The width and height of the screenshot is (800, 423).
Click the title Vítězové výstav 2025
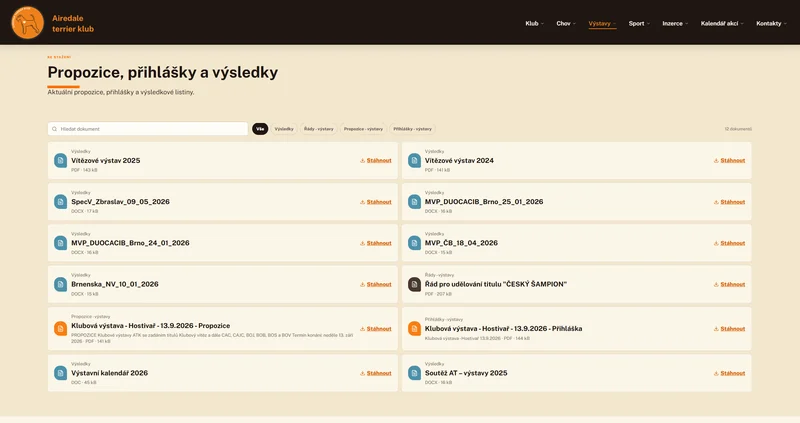click(x=106, y=160)
